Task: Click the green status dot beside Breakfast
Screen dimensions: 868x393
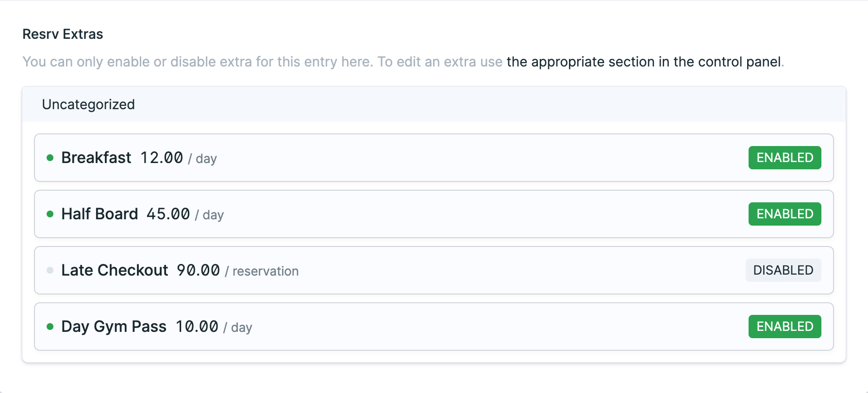Action: coord(50,158)
